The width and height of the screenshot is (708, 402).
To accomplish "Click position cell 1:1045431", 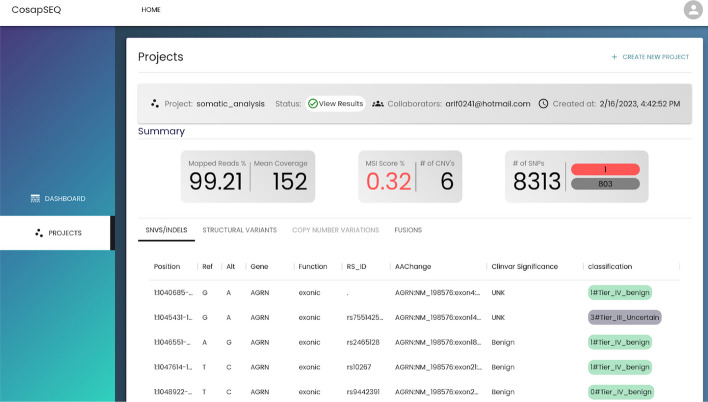I will 173,318.
